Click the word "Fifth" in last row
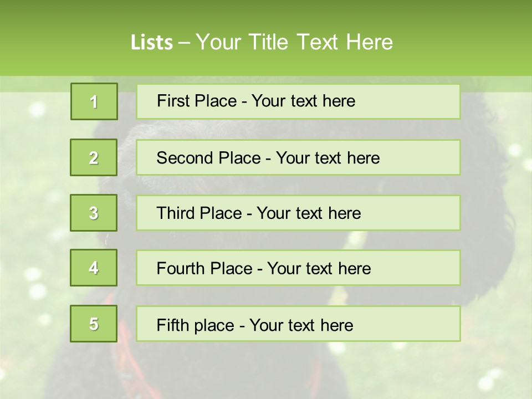This screenshot has height=399, width=532. pyautogui.click(x=173, y=325)
